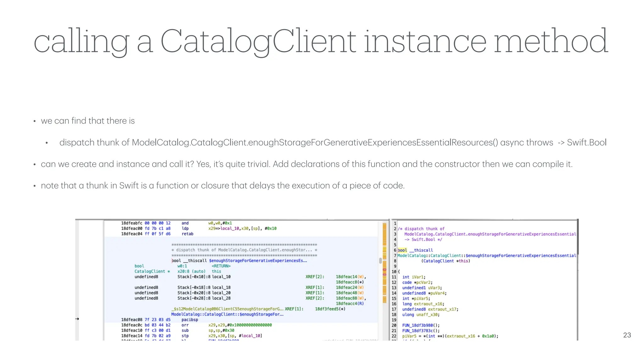Click decompiler line 7 function name
Viewport: 644px width, 362px height.
(x=487, y=255)
